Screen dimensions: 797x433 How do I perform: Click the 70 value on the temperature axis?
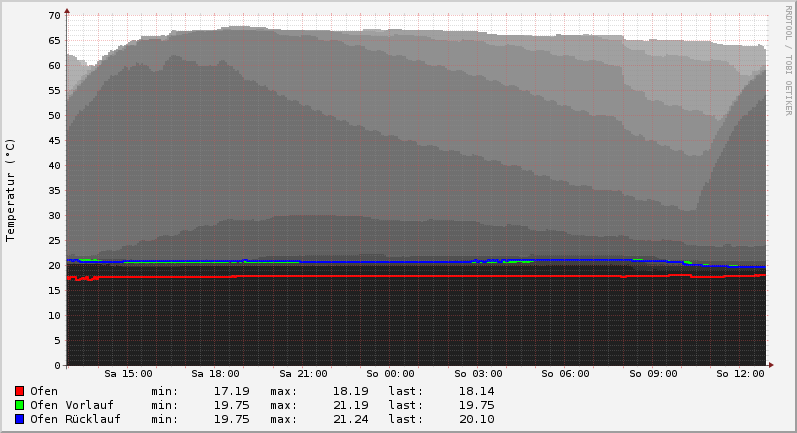click(x=54, y=16)
